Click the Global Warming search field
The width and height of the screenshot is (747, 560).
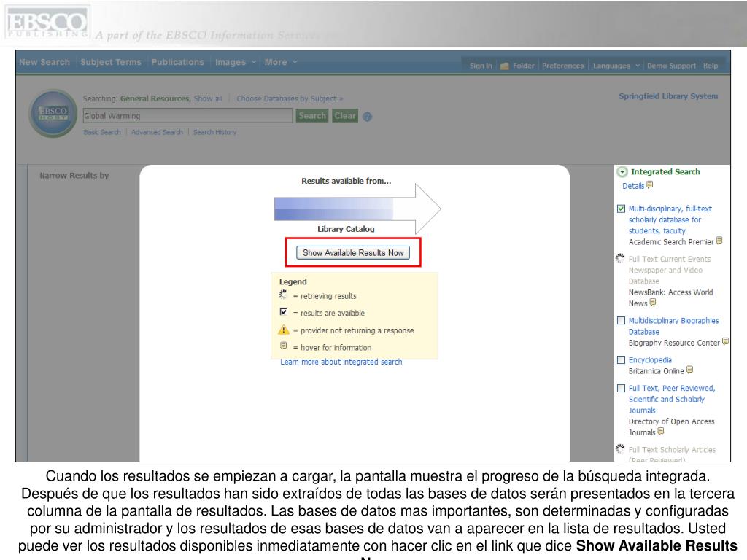[187, 116]
